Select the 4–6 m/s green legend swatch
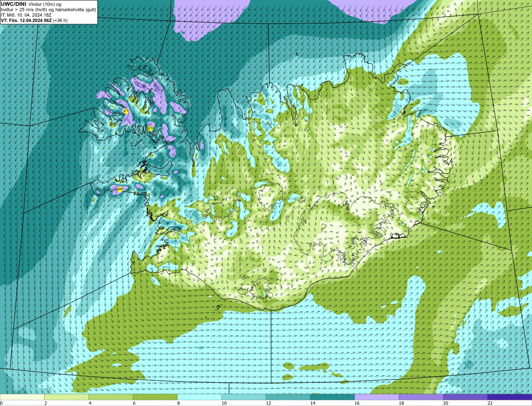 (x=111, y=397)
